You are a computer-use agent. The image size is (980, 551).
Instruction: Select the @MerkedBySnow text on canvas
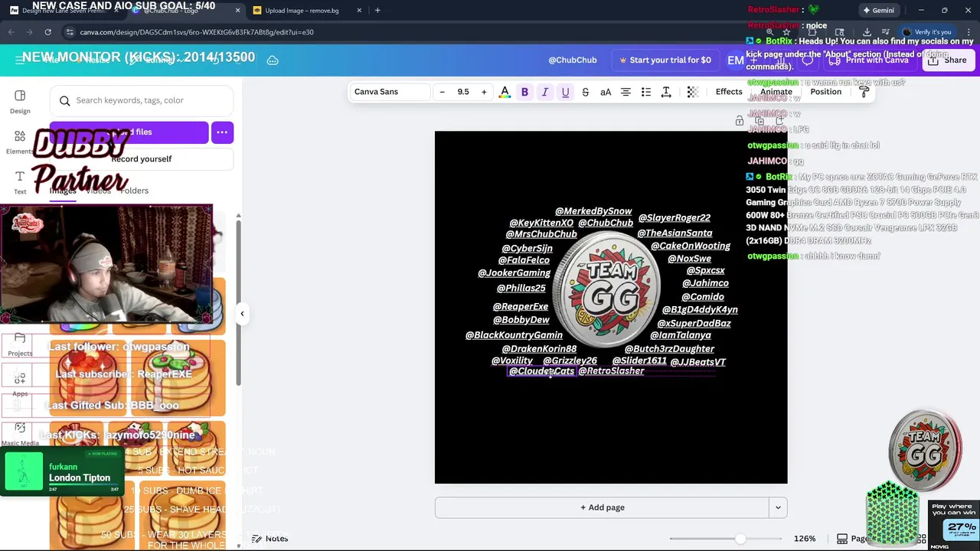pyautogui.click(x=593, y=211)
